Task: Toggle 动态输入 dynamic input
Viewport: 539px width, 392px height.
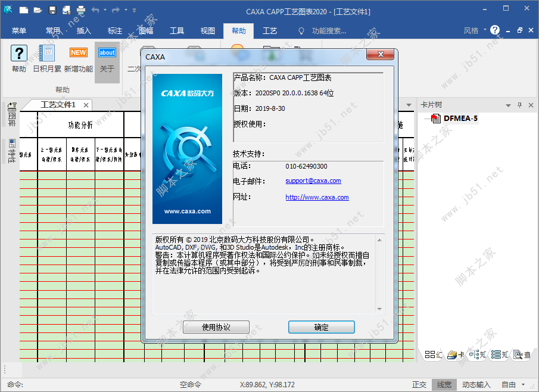Action: (476, 385)
